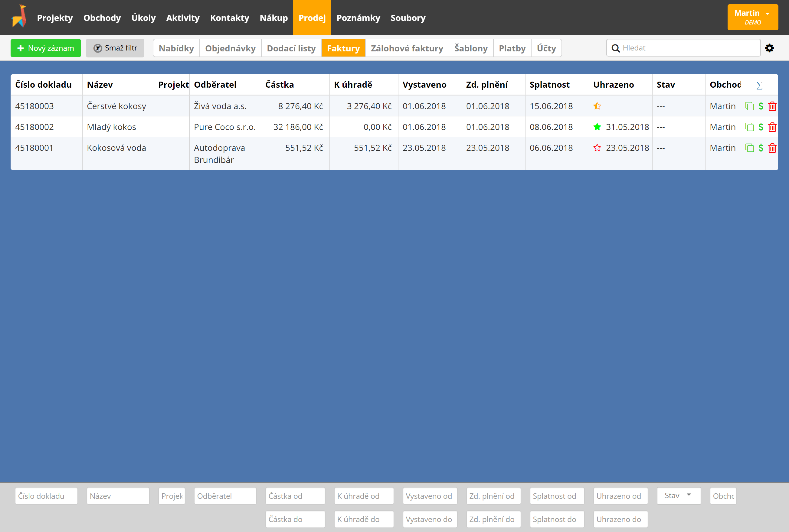Focus the Název filter field
This screenshot has height=532, width=789.
(118, 496)
